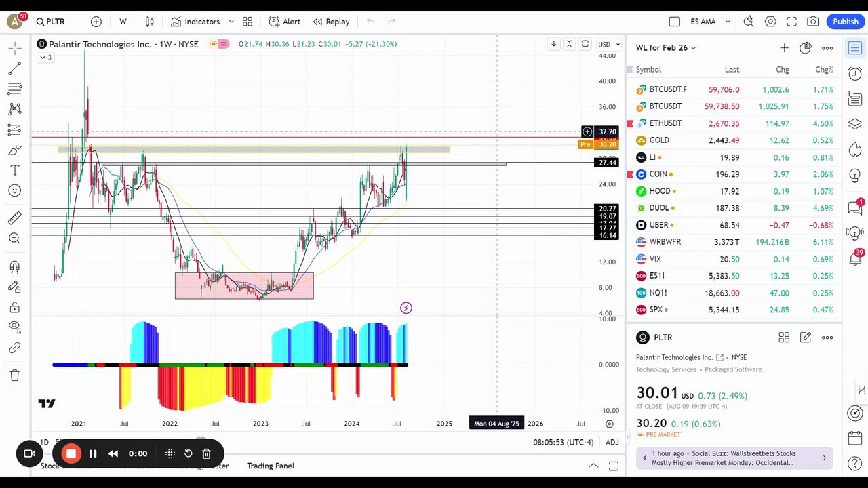The width and height of the screenshot is (868, 488).
Task: Open the Social Buzz Wallstreetbets news item
Action: click(x=734, y=458)
